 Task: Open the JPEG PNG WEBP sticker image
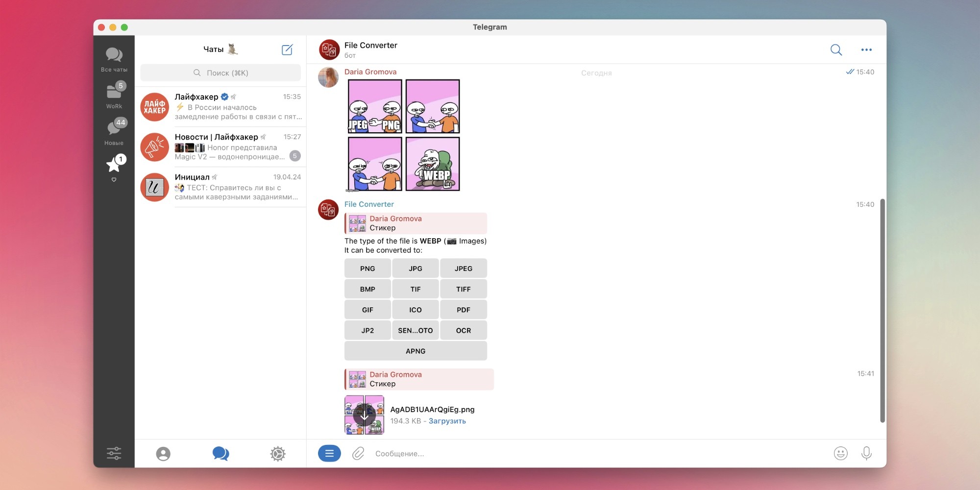[x=404, y=135]
